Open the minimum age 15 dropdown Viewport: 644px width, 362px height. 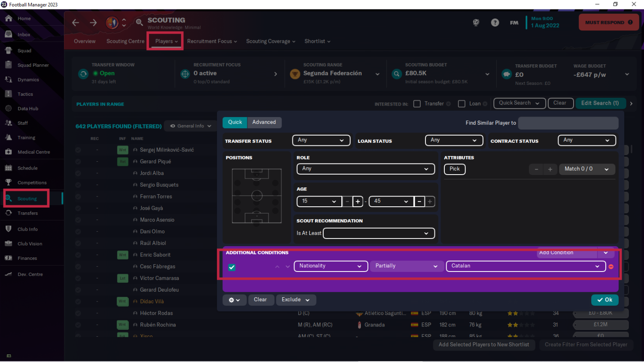click(319, 201)
